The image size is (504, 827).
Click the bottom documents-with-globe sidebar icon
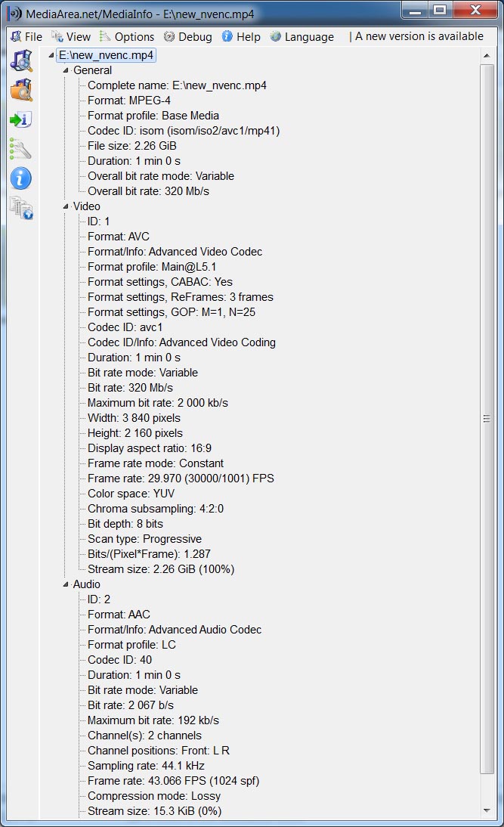click(21, 208)
